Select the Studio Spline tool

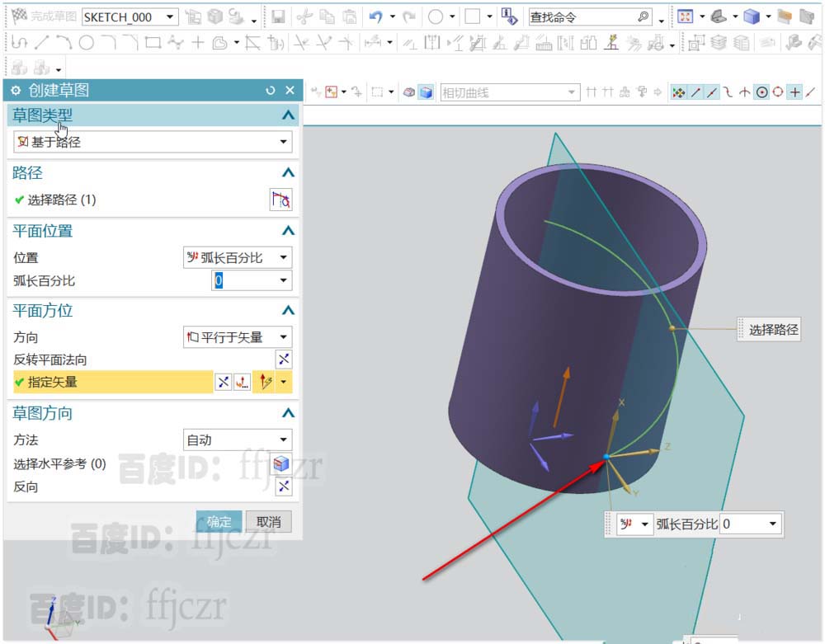click(176, 43)
